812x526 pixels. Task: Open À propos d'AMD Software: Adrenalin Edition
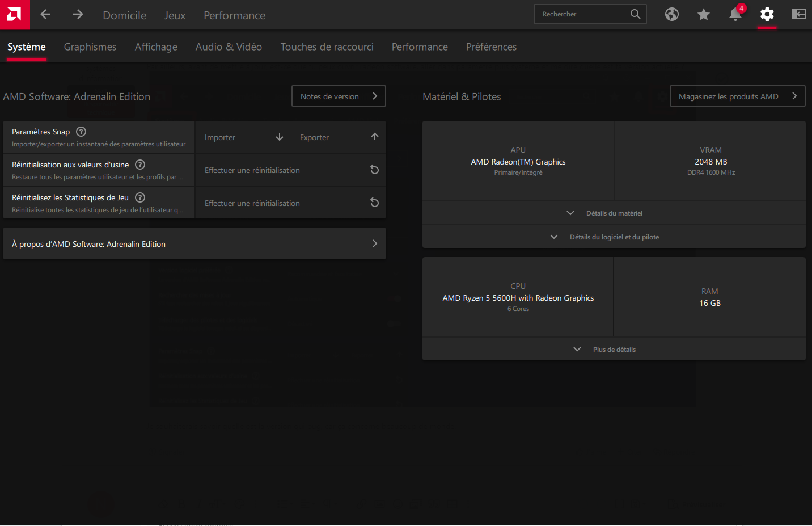click(194, 244)
